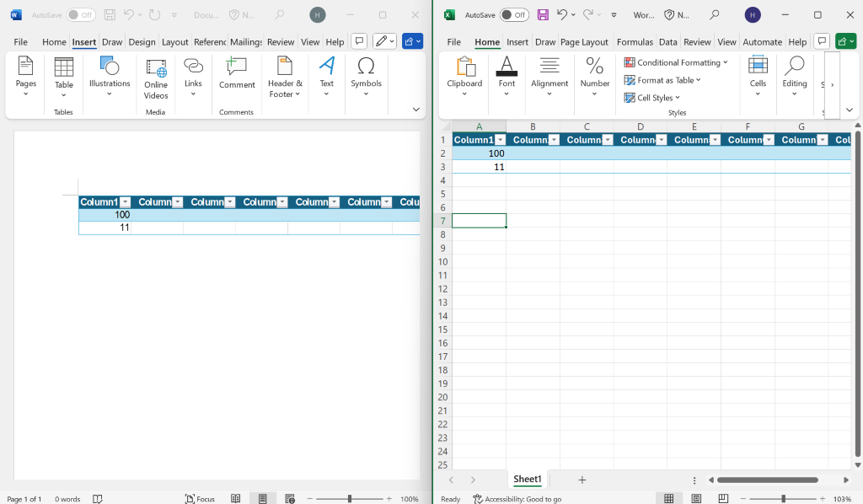Image resolution: width=863 pixels, height=504 pixels.
Task: Open Column1 filter dropdown in Excel
Action: click(x=501, y=140)
